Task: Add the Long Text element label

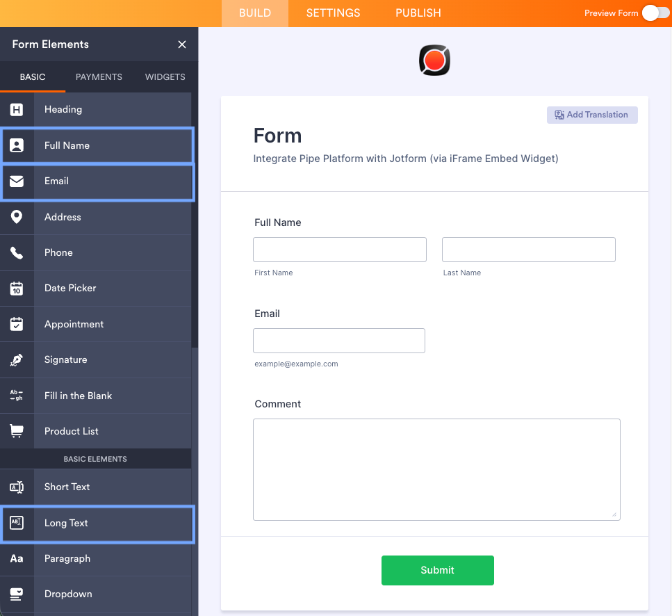Action: pyautogui.click(x=66, y=523)
